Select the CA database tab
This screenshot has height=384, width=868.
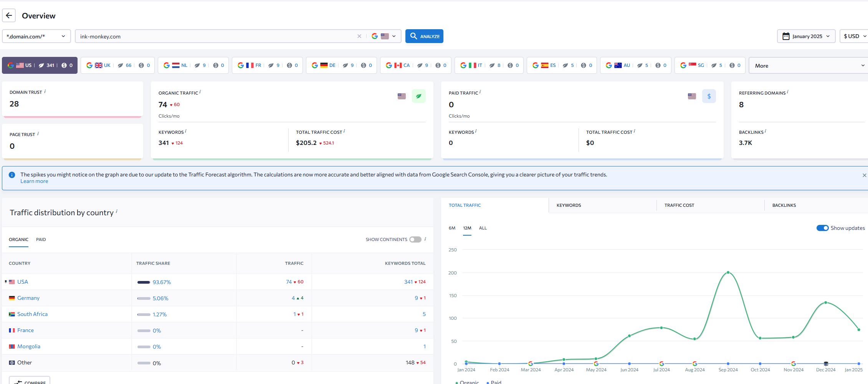[416, 65]
